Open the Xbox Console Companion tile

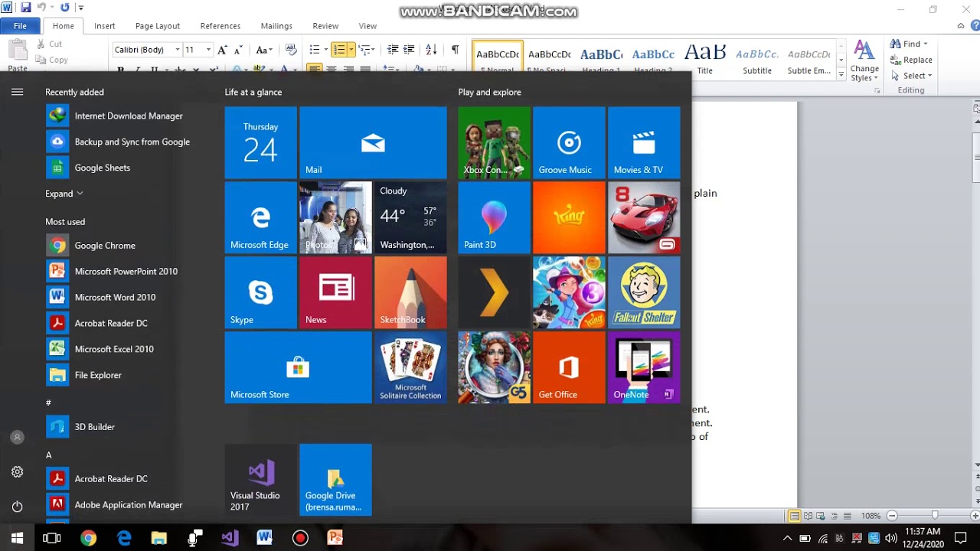(x=494, y=142)
